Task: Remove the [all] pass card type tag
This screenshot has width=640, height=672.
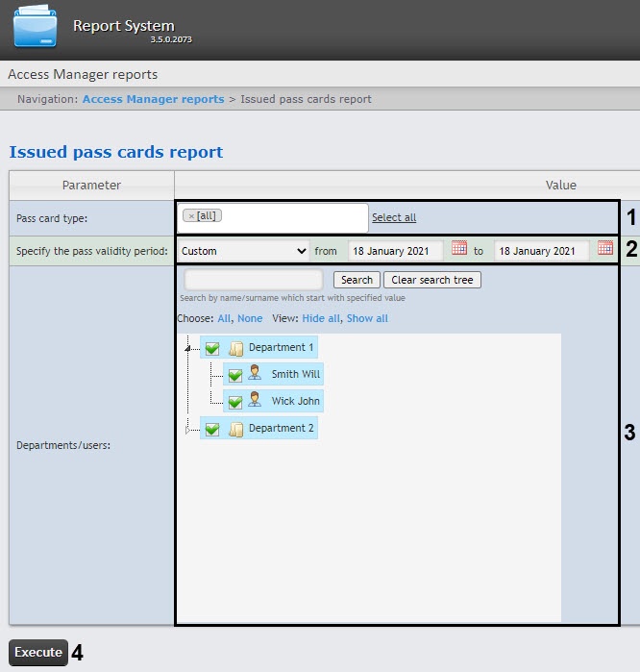Action: (191, 216)
